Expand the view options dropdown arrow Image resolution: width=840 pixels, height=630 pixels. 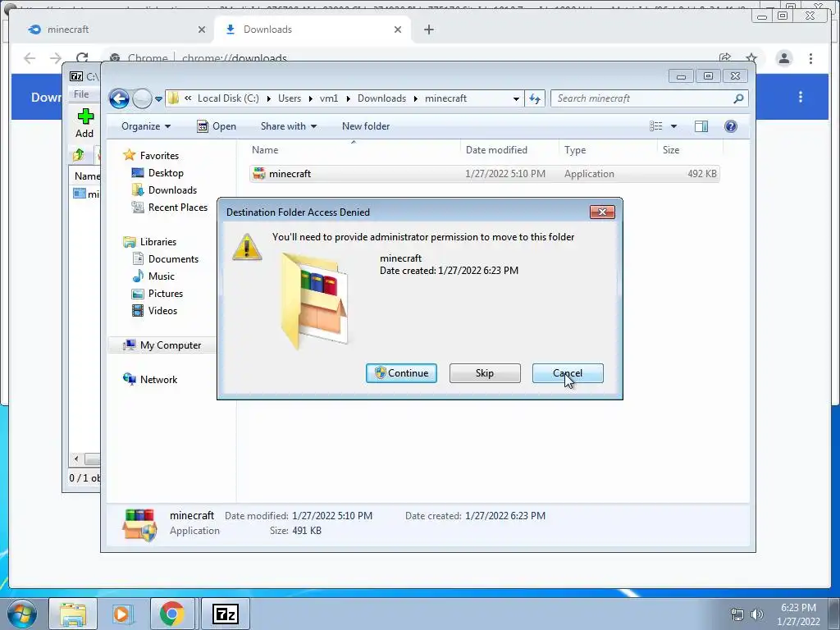tap(674, 126)
